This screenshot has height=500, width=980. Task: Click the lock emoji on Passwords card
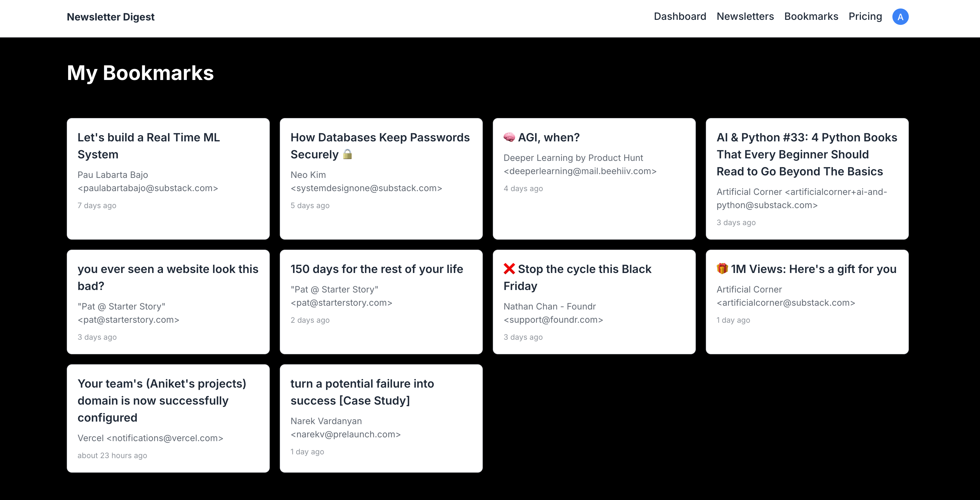347,154
